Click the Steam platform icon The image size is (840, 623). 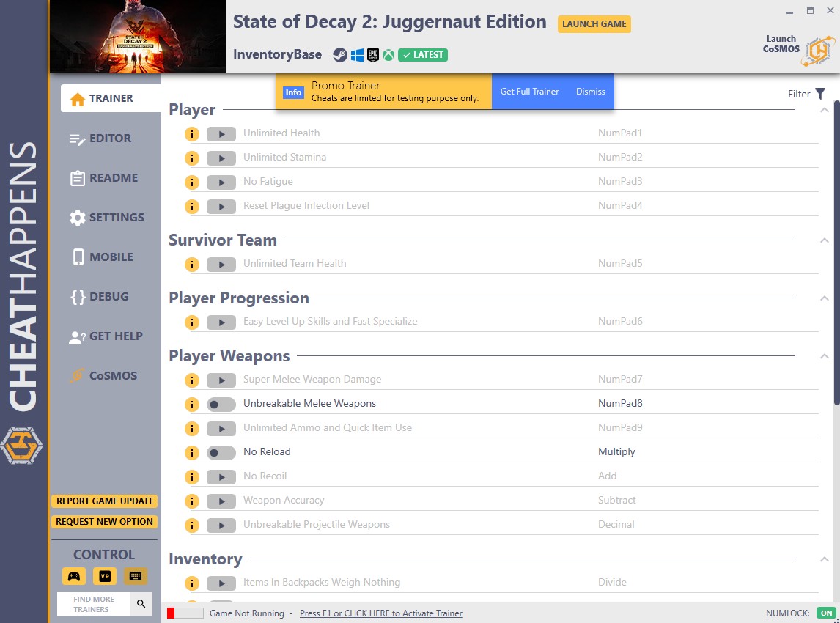(x=340, y=55)
